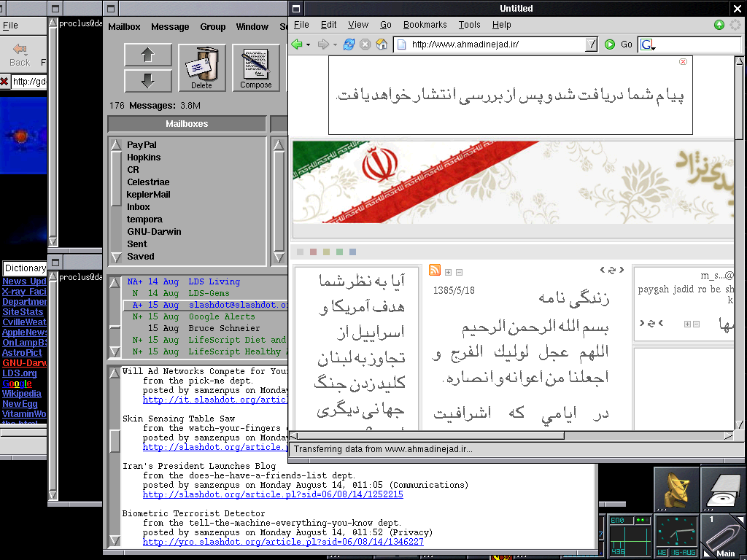Click the Mailboxes column header

(187, 124)
